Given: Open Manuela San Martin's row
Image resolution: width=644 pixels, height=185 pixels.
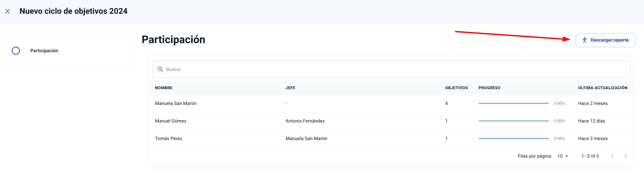Looking at the screenshot, I should pyautogui.click(x=176, y=103).
